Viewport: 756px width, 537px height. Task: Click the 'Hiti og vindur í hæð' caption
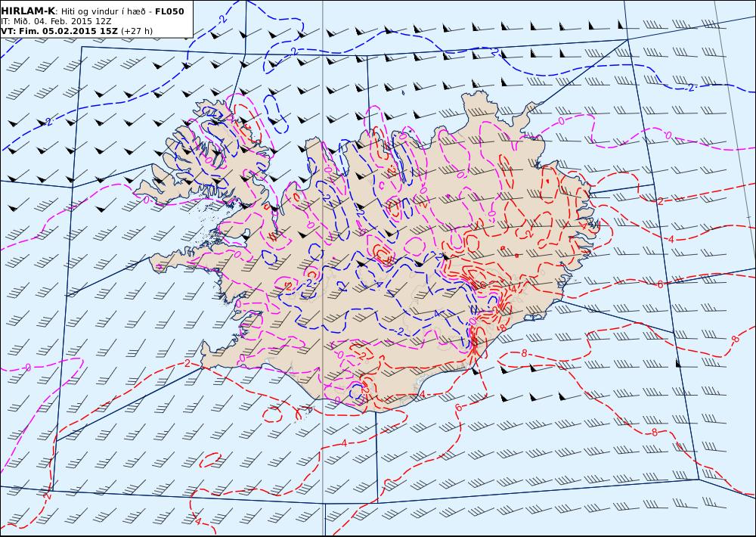tap(103, 11)
